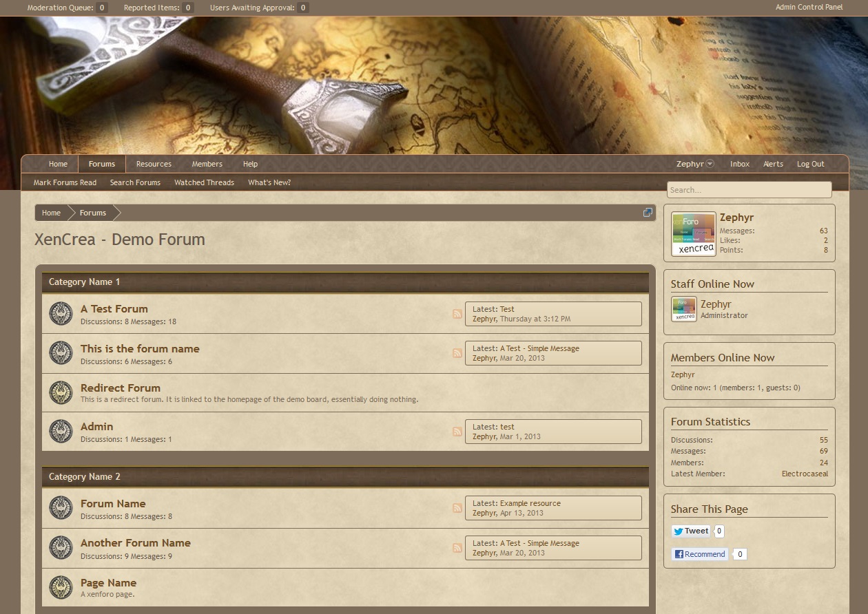Click Tweet button with bird icon

pos(691,531)
